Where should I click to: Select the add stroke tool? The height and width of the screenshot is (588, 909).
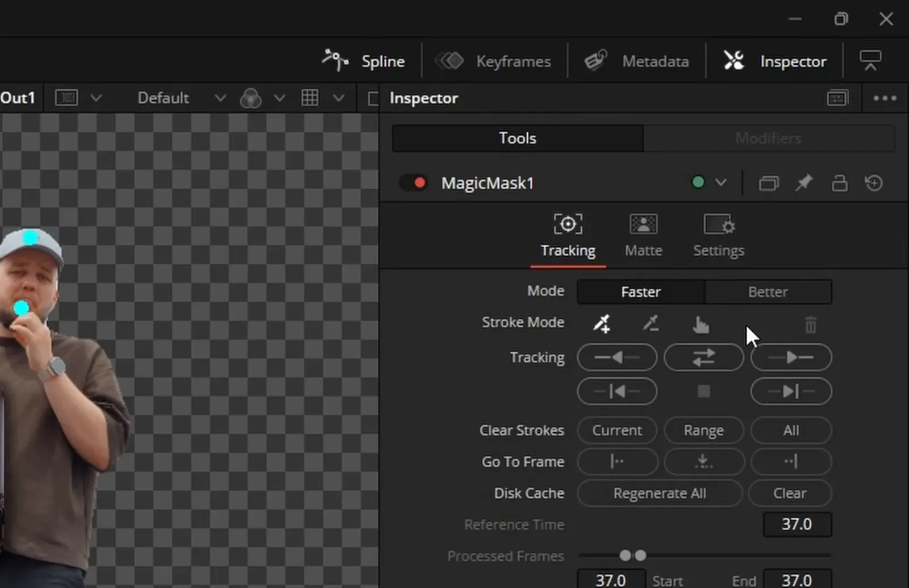602,323
